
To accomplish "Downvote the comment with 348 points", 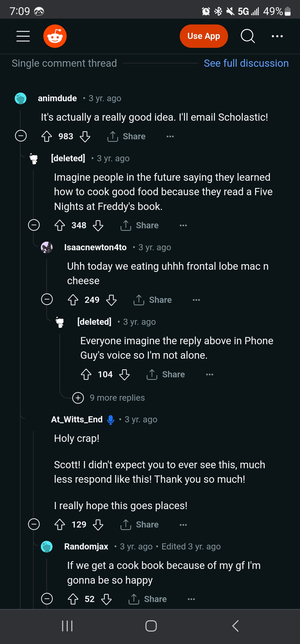I will click(x=98, y=225).
